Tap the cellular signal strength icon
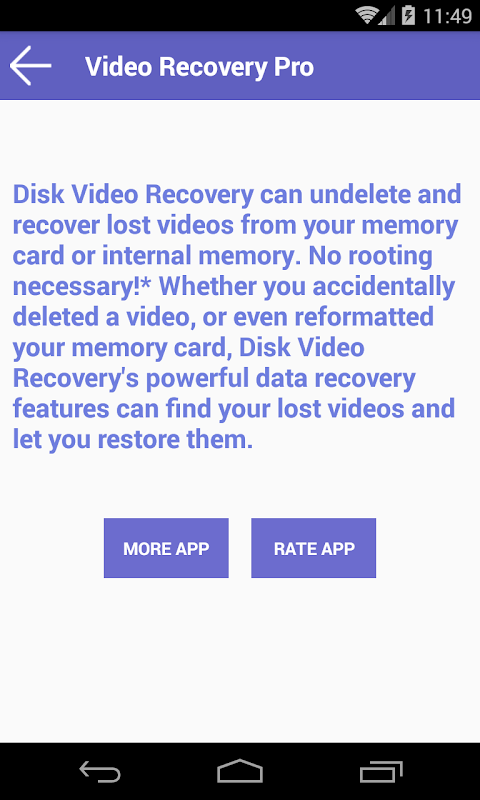 click(x=388, y=15)
